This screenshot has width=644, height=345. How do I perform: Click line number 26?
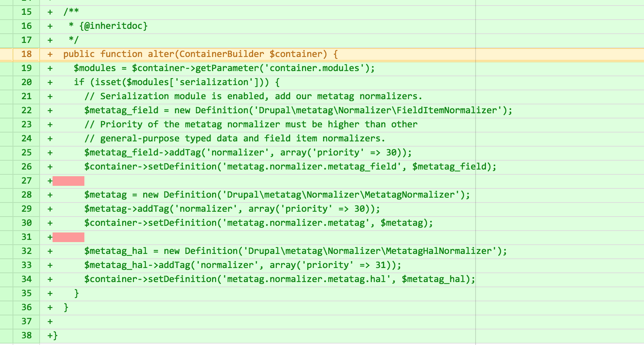tap(26, 167)
